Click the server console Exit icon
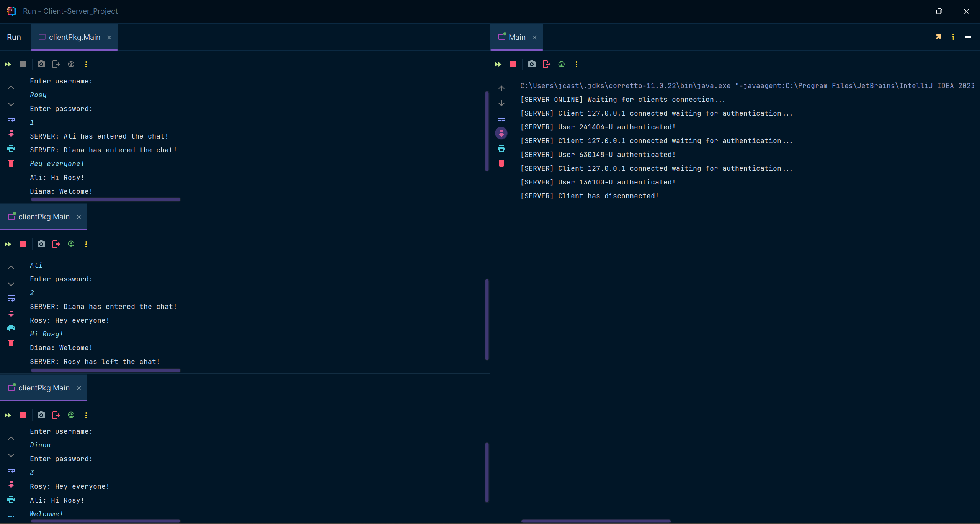This screenshot has height=524, width=980. coord(546,64)
